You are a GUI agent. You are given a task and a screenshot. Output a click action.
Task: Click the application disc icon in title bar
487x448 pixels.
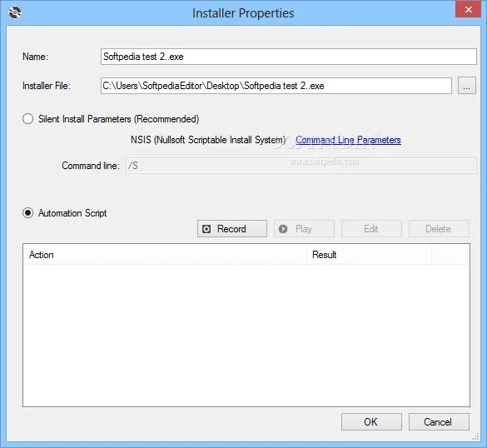point(15,12)
